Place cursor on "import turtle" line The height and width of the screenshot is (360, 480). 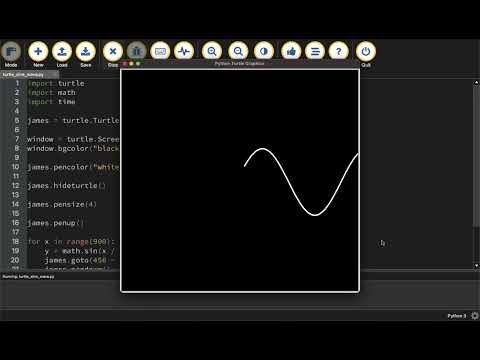(x=56, y=83)
